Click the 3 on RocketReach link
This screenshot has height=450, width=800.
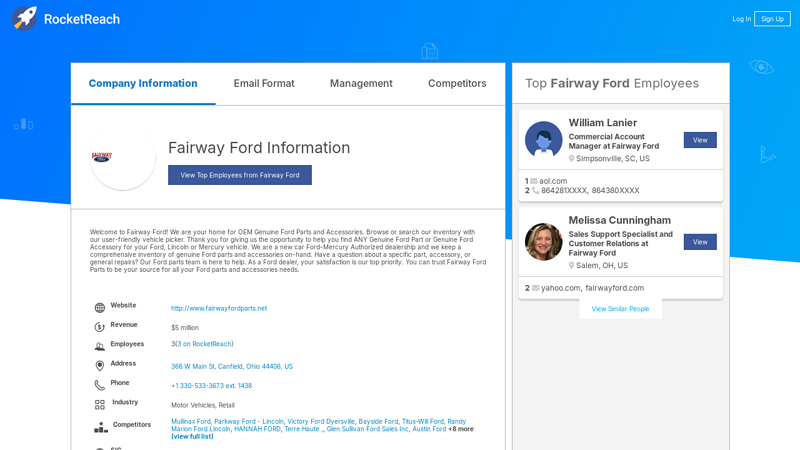tap(204, 344)
